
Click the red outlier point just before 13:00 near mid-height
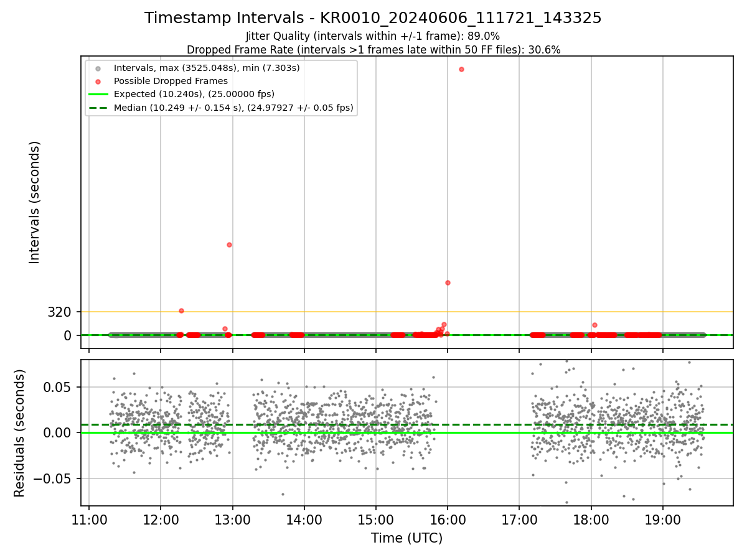point(229,245)
